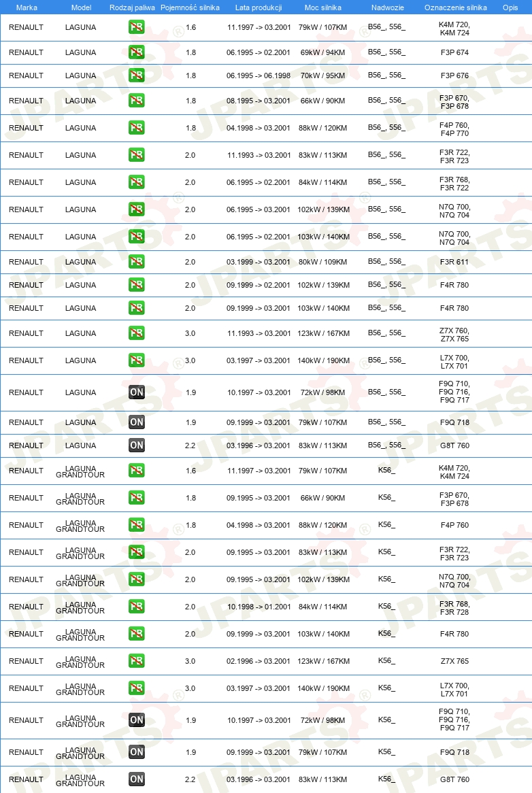
Task: Click the 3.0 capacity in the Grandtour Z7X 765 row
Action: tap(190, 661)
